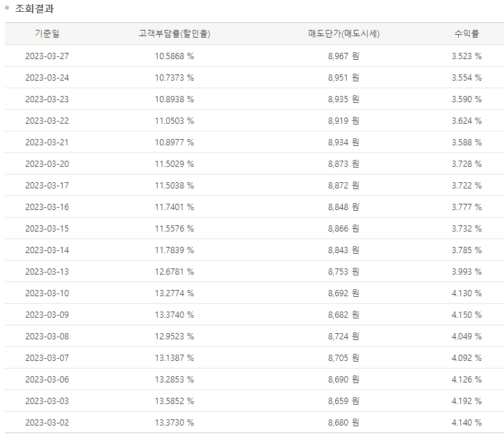Click sell price 8,967 원
This screenshot has height=436, width=504.
pyautogui.click(x=343, y=56)
